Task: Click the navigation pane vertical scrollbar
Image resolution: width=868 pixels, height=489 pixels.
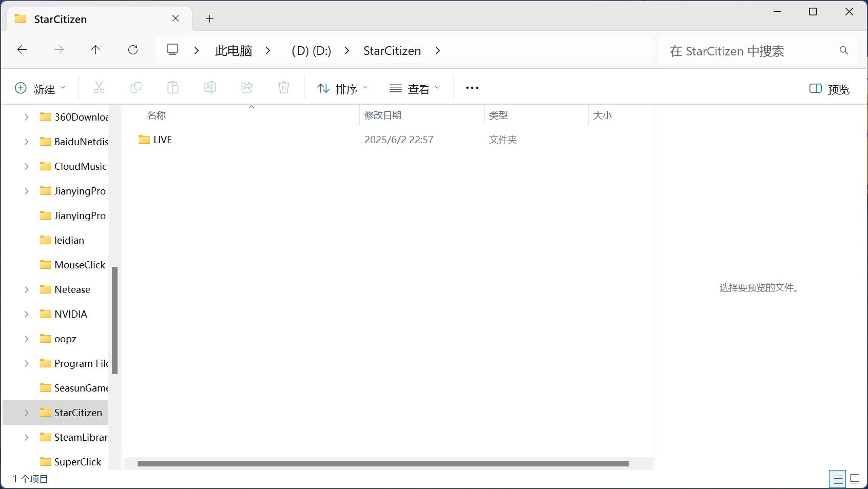Action: tap(115, 320)
